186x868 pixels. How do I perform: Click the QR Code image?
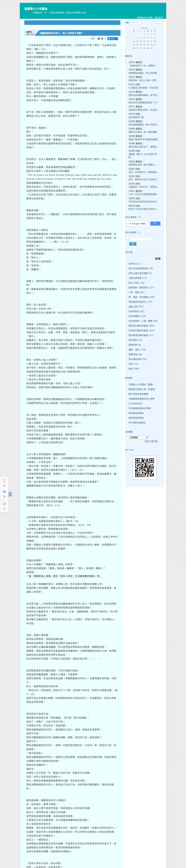tap(144, 467)
